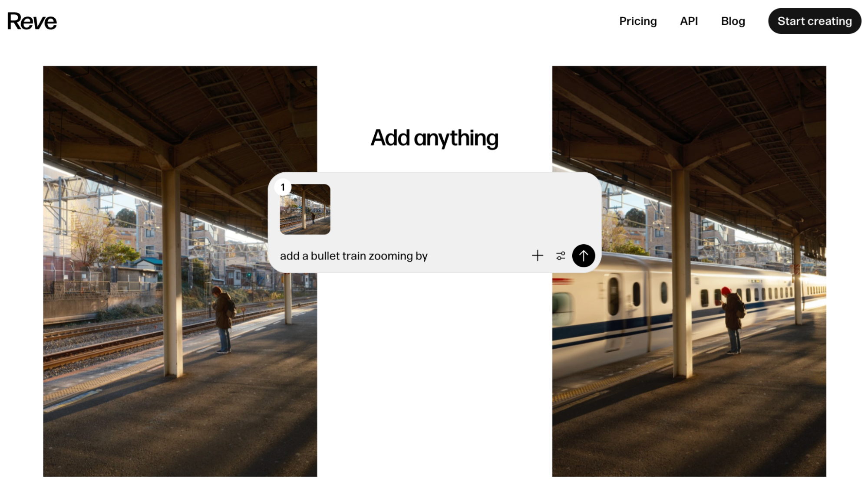The image size is (868, 488).
Task: Select the station thumbnail in prompt box
Action: click(x=305, y=210)
